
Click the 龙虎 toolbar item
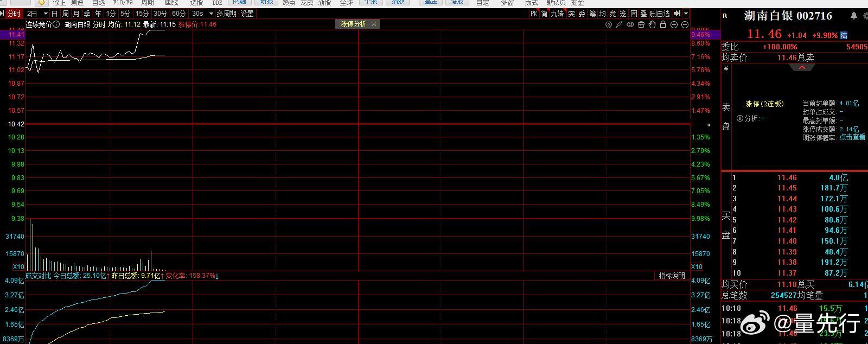(x=307, y=3)
